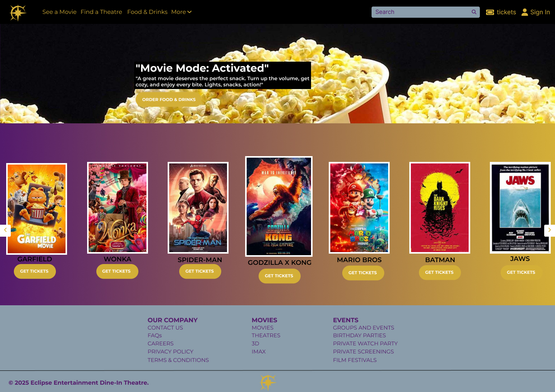This screenshot has width=555, height=392.
Task: Get tickets for Godzilla x Kong
Action: pyautogui.click(x=279, y=276)
